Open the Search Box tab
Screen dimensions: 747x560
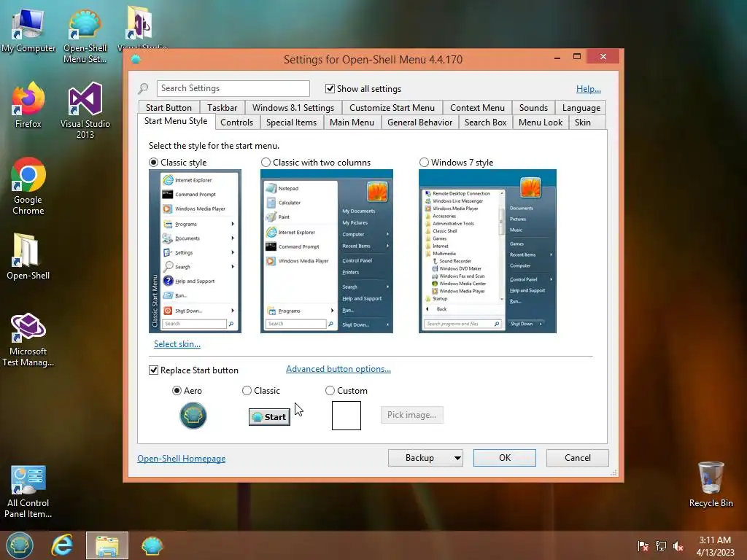pyautogui.click(x=485, y=122)
